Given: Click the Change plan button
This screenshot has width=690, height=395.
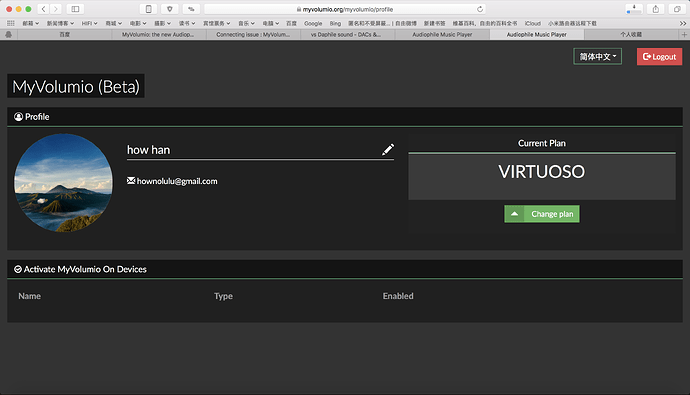Looking at the screenshot, I should tap(542, 214).
